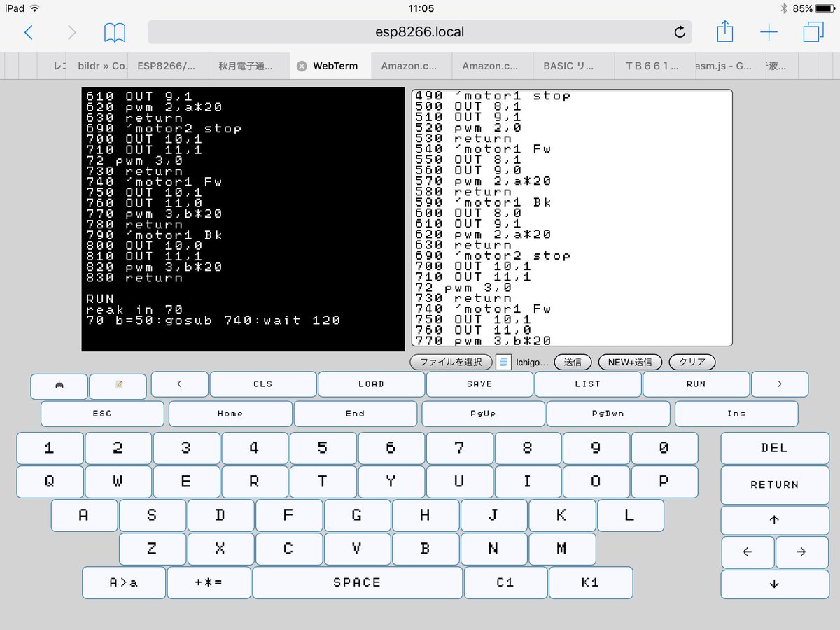Viewport: 840px width, 630px height.
Task: Click the file document icon beside Ichigo
Action: pyautogui.click(x=503, y=362)
